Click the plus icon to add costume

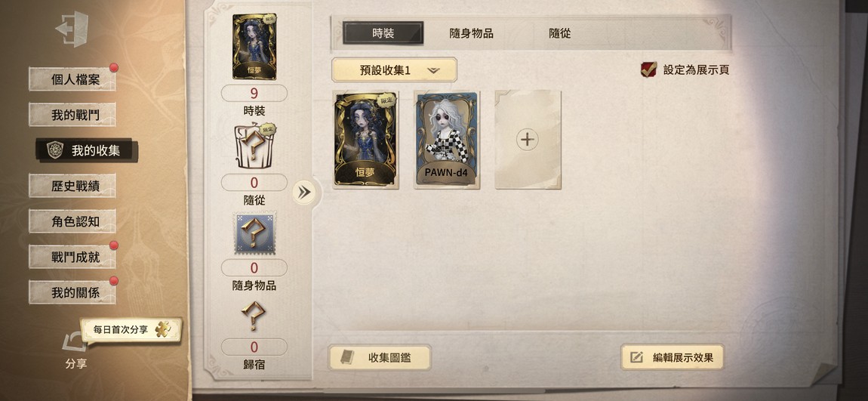point(528,140)
